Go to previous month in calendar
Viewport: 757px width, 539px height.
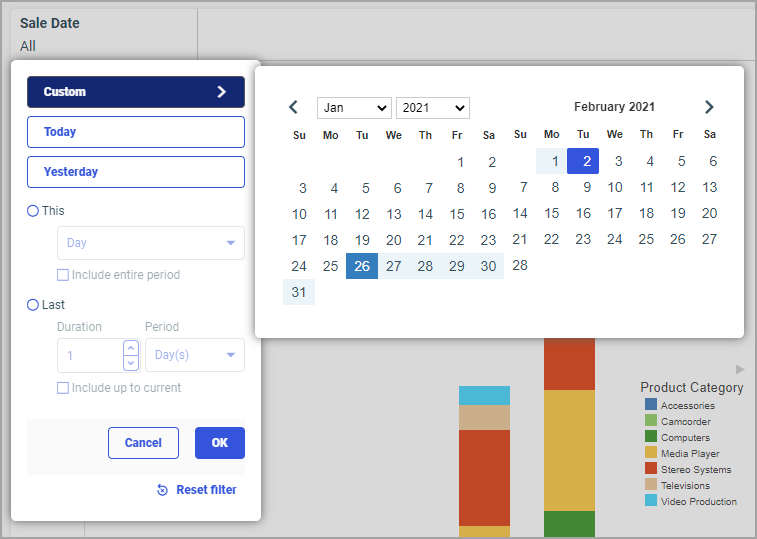[293, 107]
